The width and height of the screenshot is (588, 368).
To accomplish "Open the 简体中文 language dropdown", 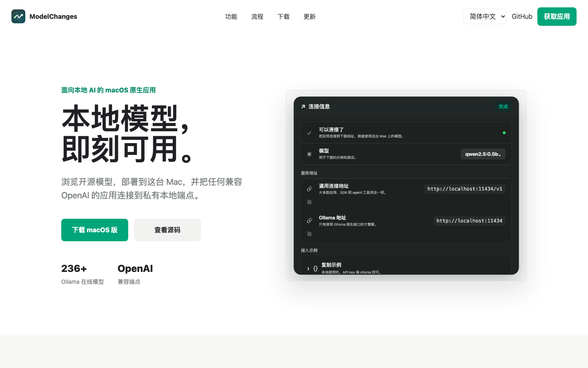I will tap(485, 16).
